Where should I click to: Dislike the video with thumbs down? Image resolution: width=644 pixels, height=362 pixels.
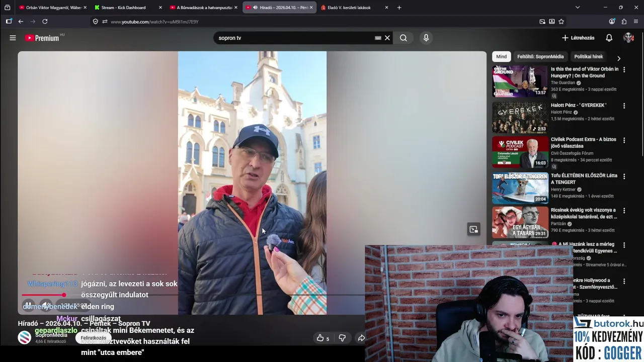coord(342,338)
